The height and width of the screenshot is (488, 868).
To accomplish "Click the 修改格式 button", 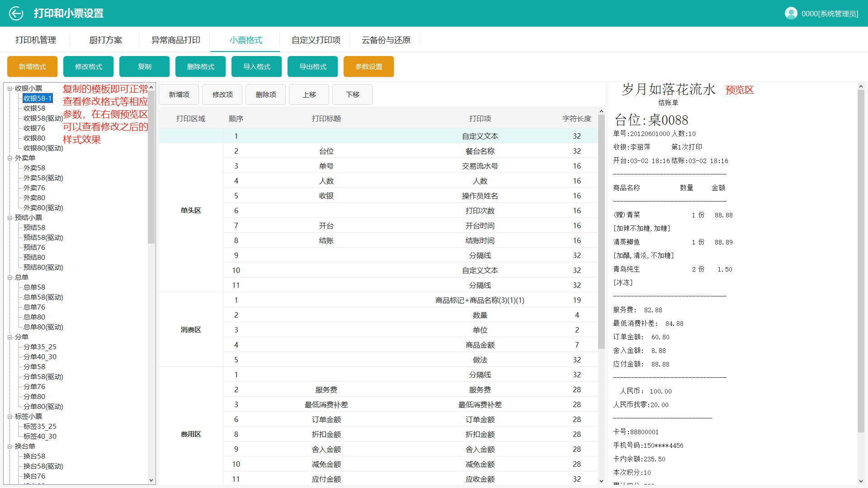I will (89, 66).
